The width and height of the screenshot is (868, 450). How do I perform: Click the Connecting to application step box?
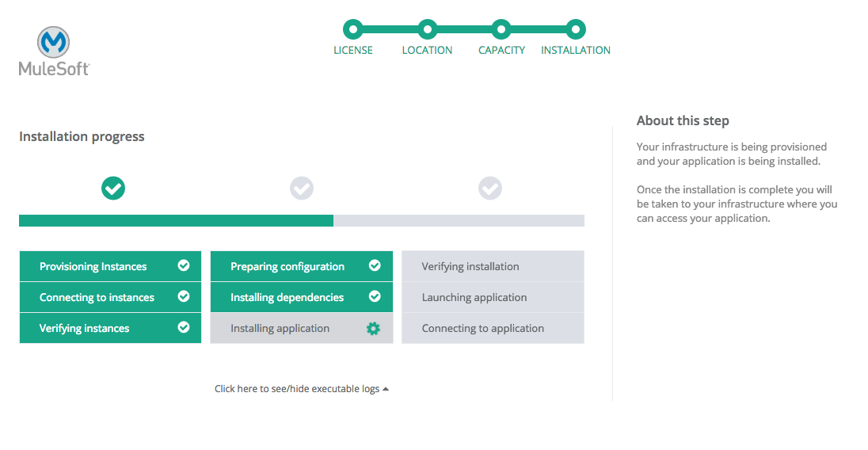[493, 329]
